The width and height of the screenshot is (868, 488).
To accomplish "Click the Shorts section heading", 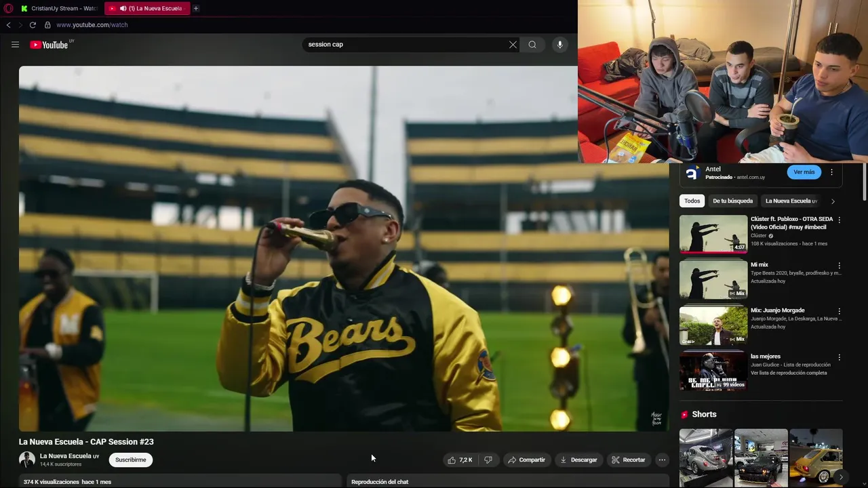I will coord(704,414).
